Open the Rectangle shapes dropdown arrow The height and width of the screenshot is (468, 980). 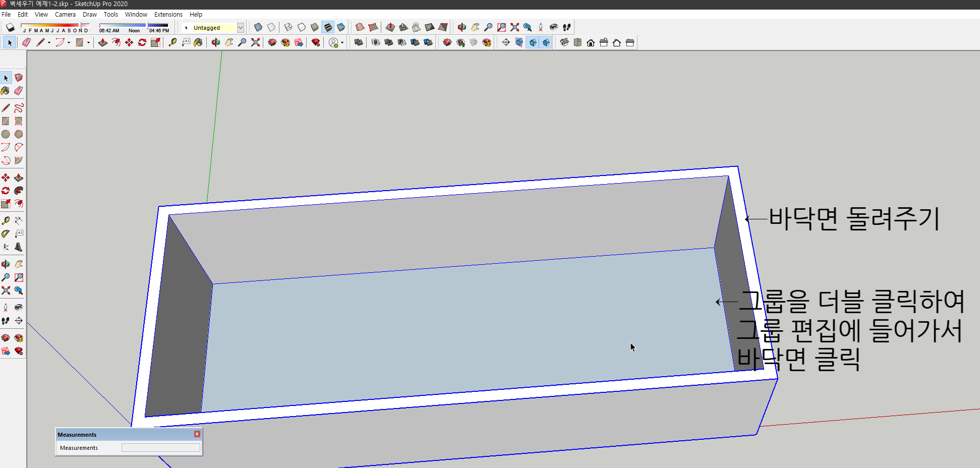[x=88, y=43]
